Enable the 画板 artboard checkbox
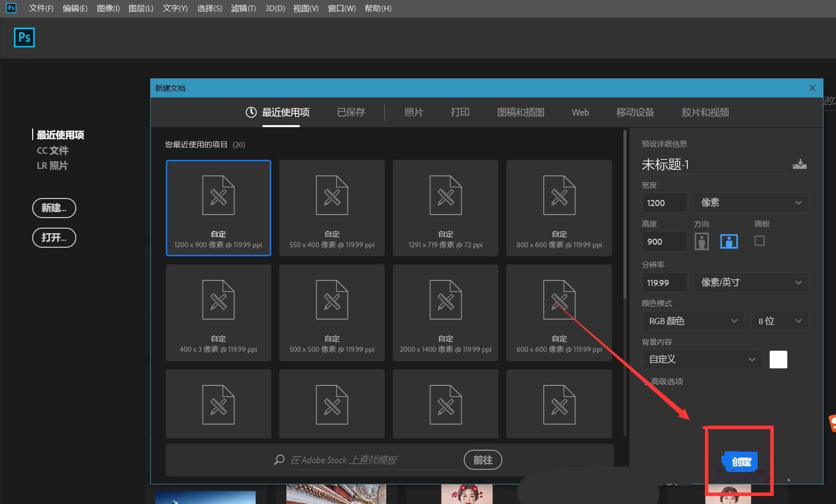Screen dimensions: 836x504 point(760,241)
